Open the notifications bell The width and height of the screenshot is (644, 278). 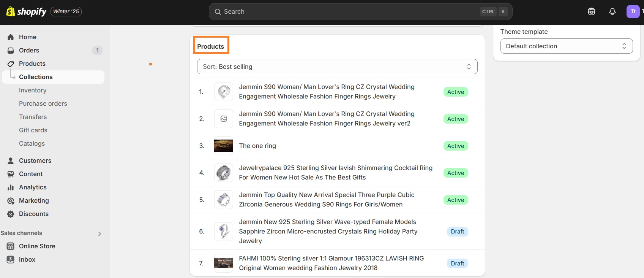click(612, 12)
